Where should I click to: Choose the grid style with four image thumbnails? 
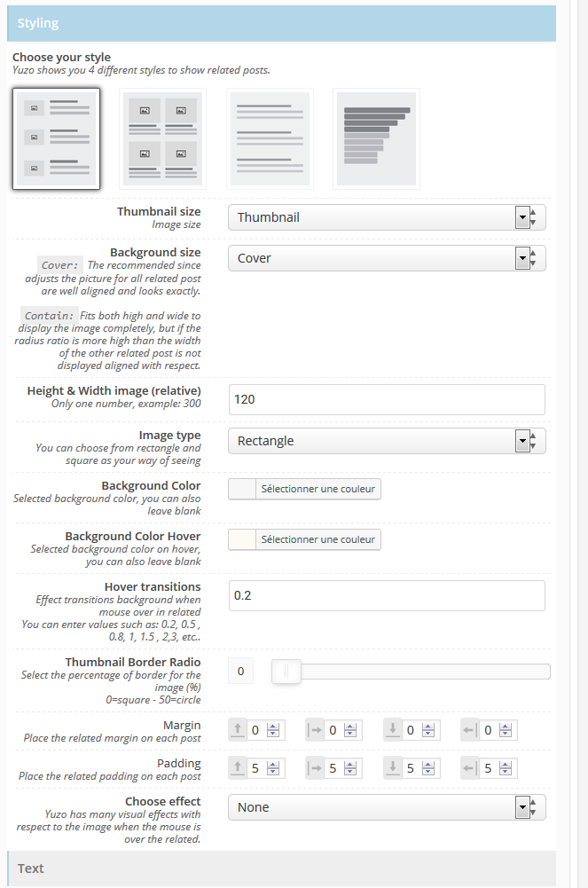[163, 138]
